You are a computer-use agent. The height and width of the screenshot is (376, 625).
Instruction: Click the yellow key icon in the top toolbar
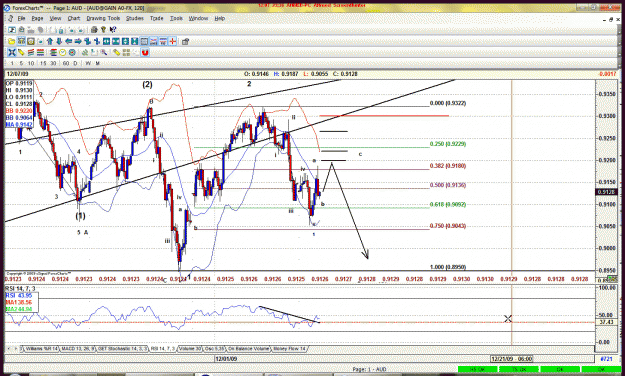point(103,30)
